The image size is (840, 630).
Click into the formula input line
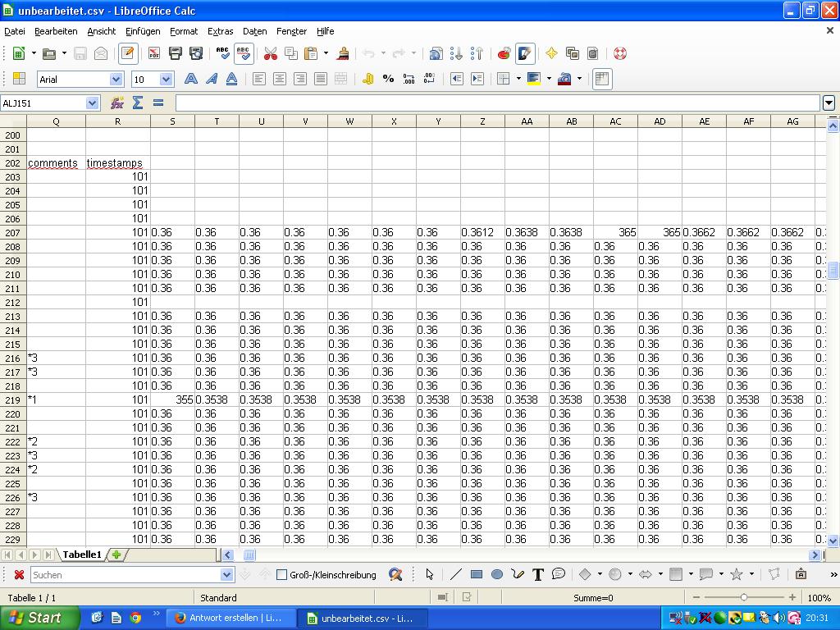click(498, 103)
